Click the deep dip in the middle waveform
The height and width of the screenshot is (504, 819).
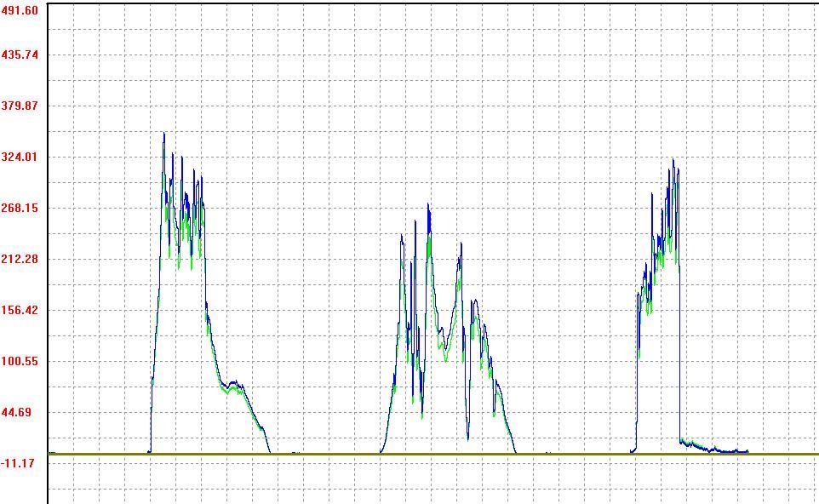[x=467, y=438]
